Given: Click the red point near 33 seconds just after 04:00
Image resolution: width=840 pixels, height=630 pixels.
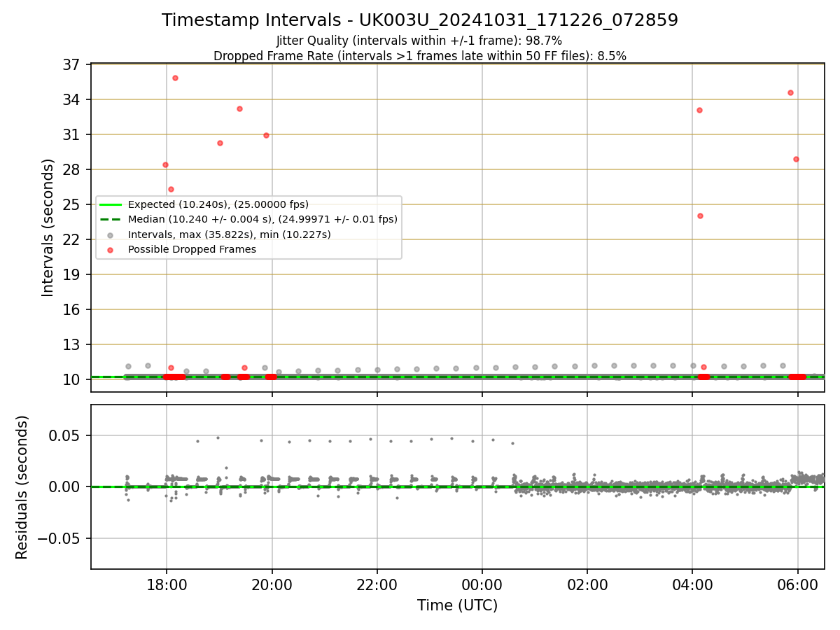Looking at the screenshot, I should click(699, 110).
